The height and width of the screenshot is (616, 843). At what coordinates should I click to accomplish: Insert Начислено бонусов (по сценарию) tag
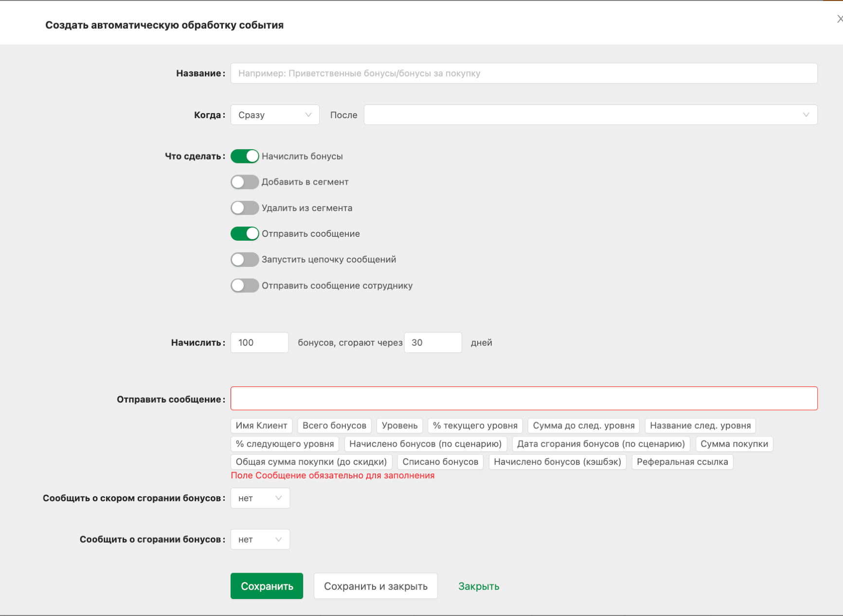click(426, 444)
